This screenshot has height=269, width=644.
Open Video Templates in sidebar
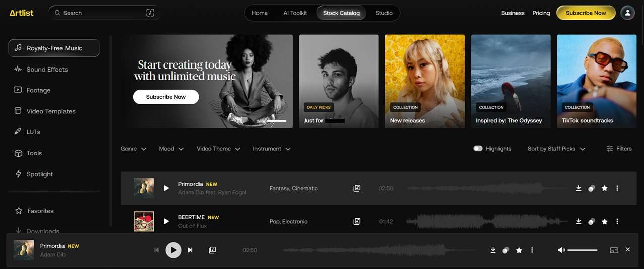point(50,111)
